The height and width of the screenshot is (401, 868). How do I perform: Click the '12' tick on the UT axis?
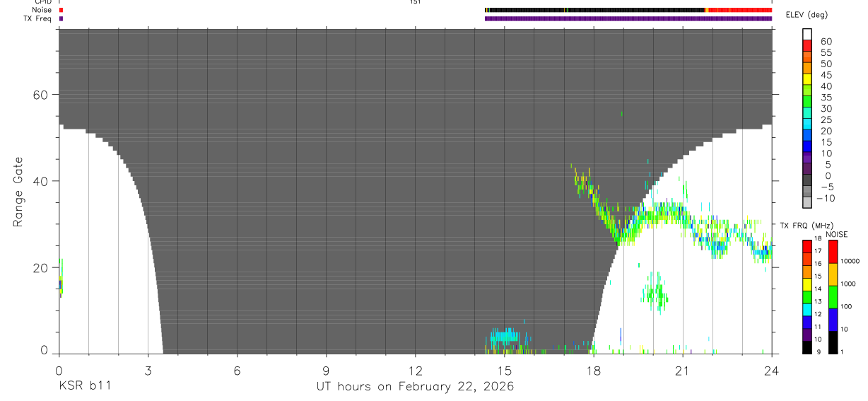pyautogui.click(x=415, y=370)
